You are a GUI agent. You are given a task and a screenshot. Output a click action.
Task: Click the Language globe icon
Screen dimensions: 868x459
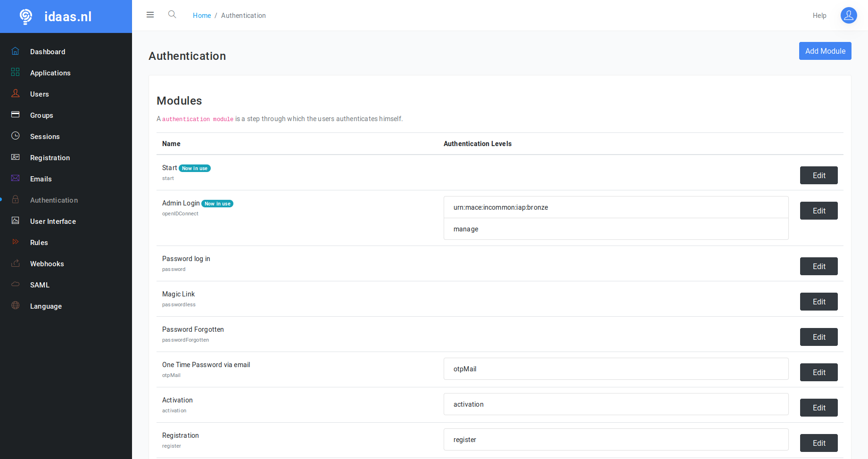(16, 305)
